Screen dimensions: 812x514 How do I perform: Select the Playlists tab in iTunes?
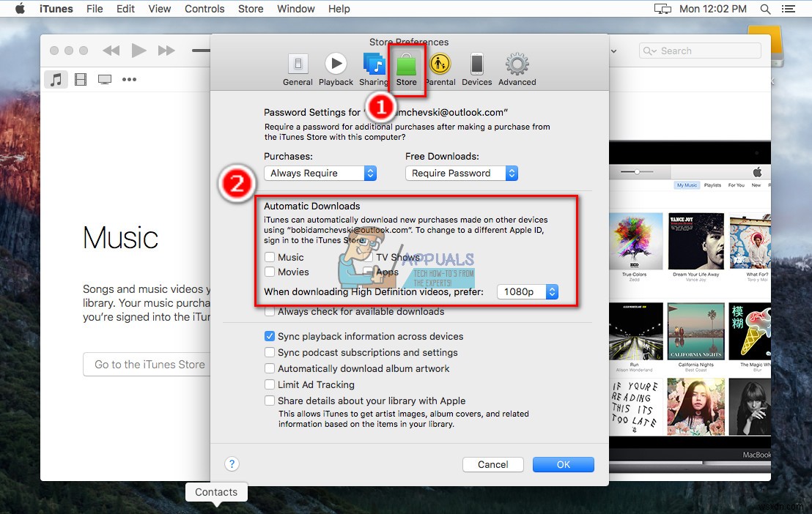(x=712, y=185)
